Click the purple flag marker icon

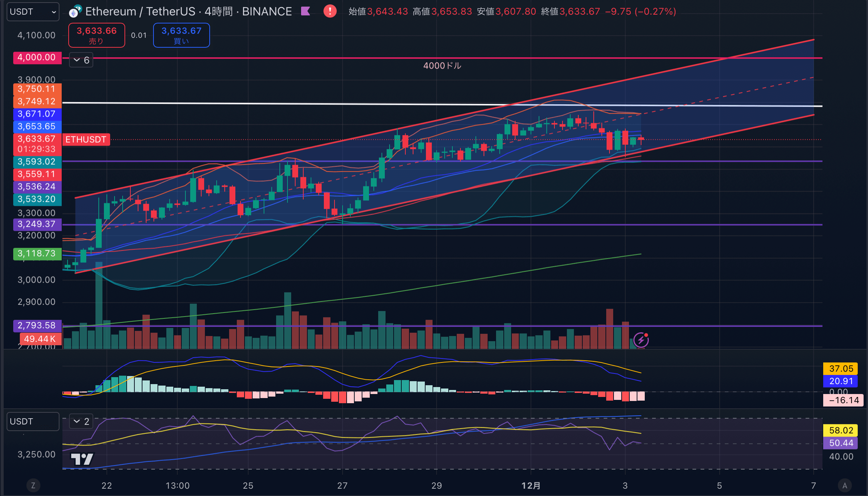[x=305, y=11]
